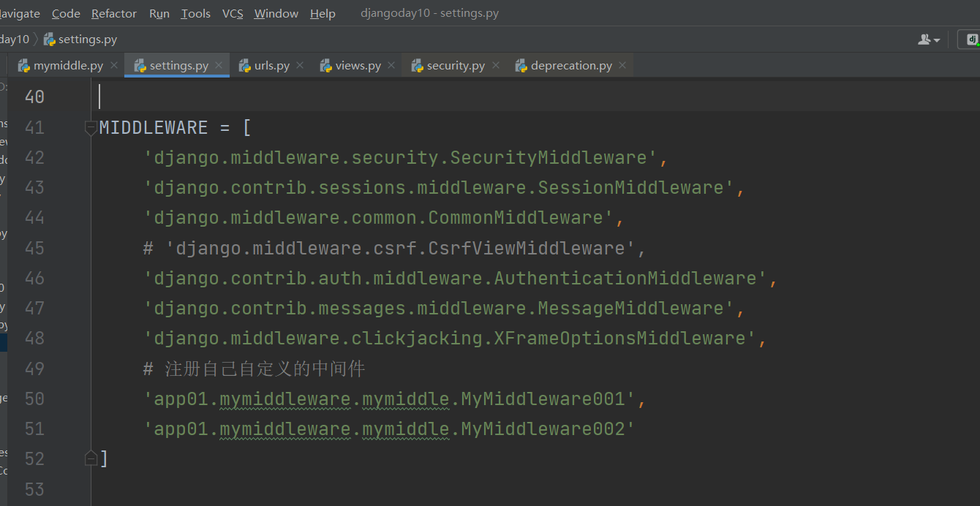Click the CommonMiddleware string on line 44
This screenshot has height=506, width=980.
coord(379,218)
